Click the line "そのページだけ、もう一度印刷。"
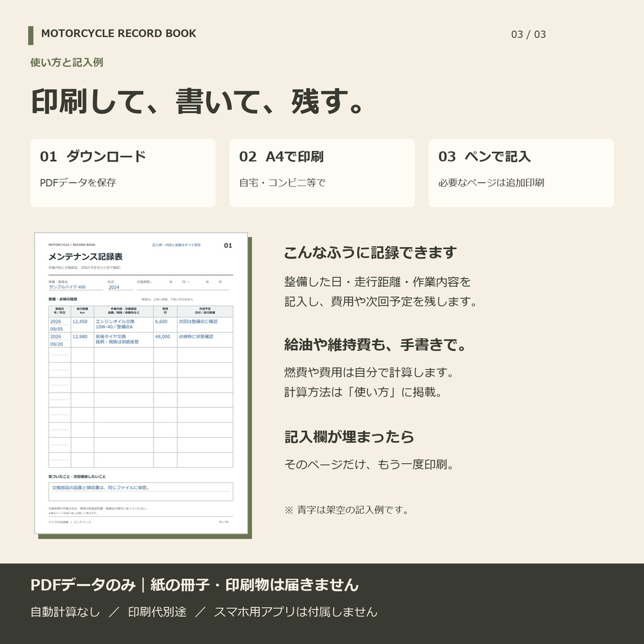 pyautogui.click(x=370, y=465)
